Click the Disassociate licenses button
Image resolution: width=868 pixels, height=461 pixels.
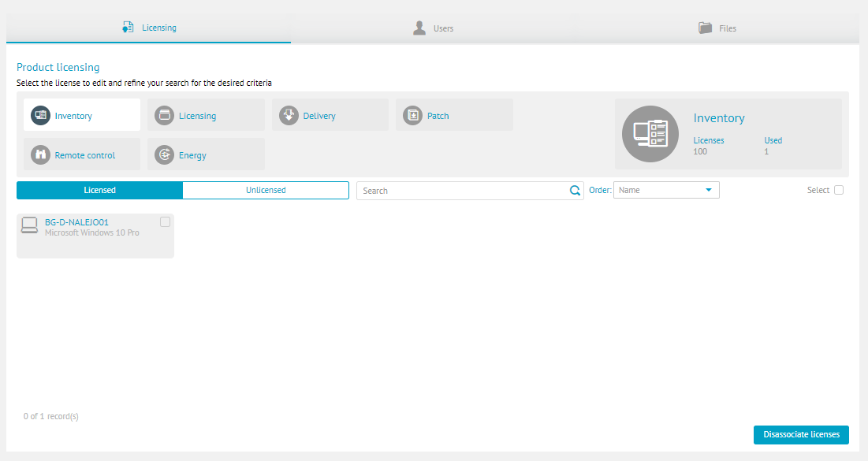coord(801,434)
